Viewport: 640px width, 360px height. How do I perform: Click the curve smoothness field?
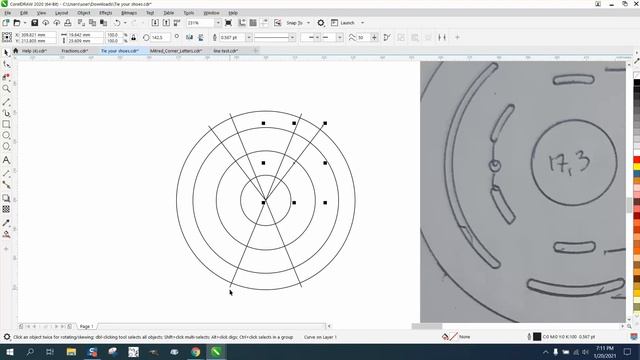362,37
